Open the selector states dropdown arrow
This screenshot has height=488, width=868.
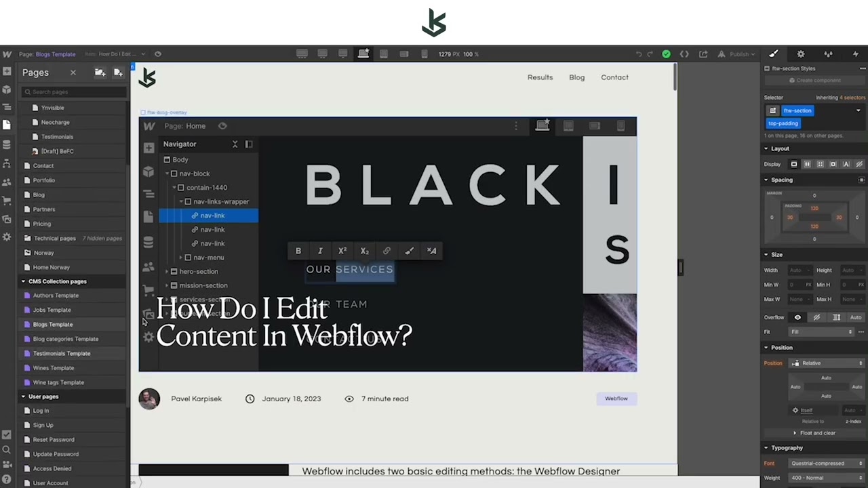(859, 110)
